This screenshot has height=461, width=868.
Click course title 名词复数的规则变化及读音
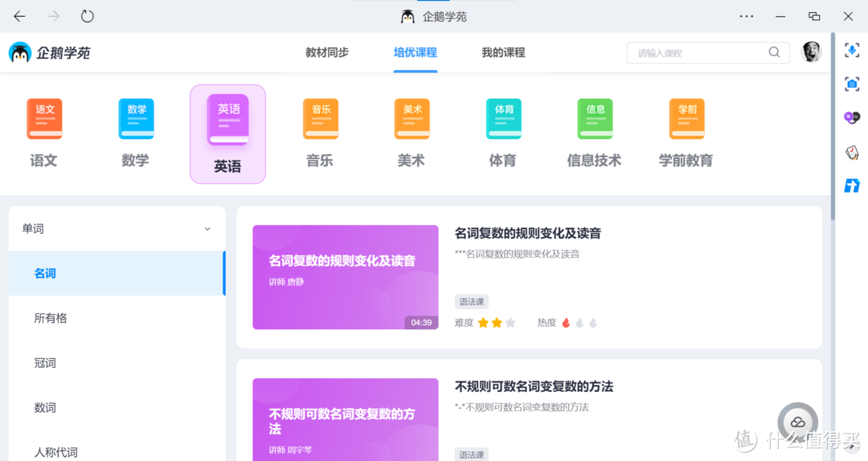tap(527, 234)
